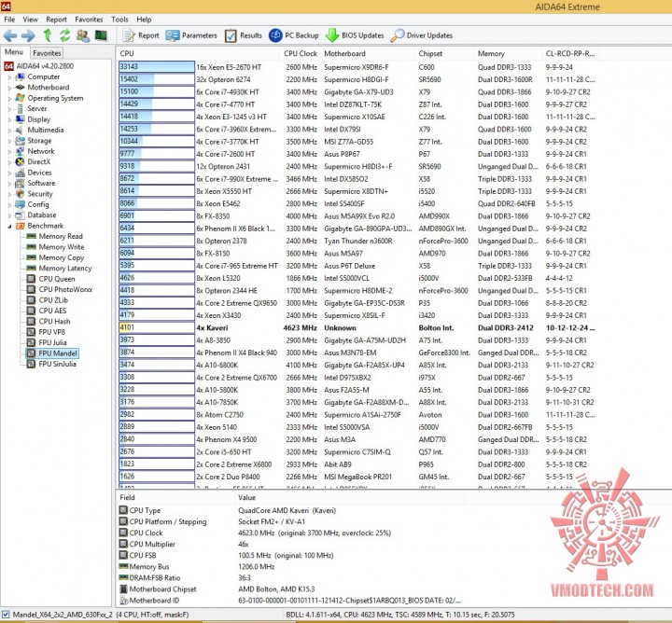Switch to the Menu tab
This screenshot has height=623, width=672.
[14, 52]
